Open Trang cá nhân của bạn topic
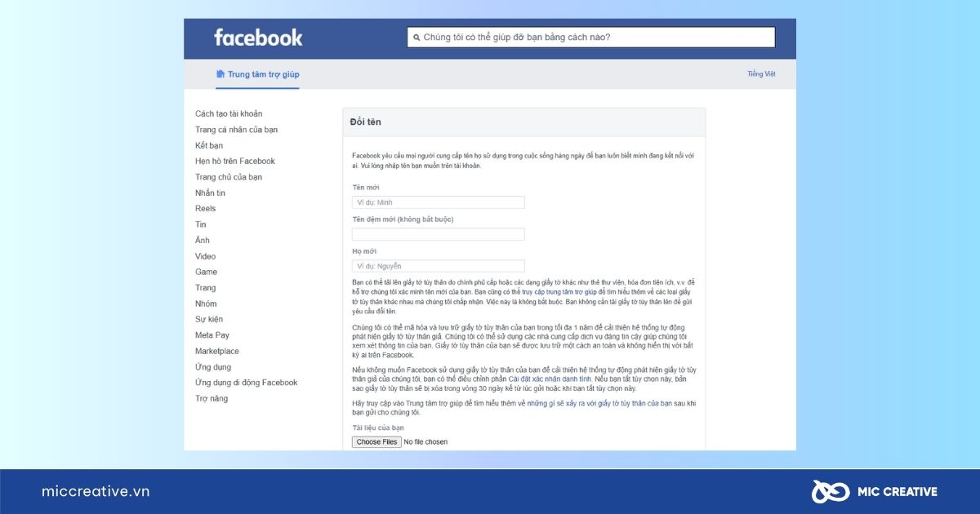The width and height of the screenshot is (980, 514). coord(237,130)
